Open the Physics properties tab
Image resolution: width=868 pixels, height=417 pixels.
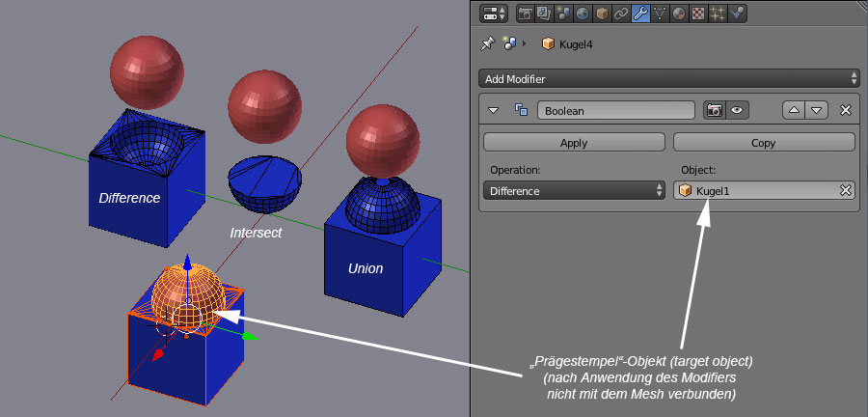(737, 14)
